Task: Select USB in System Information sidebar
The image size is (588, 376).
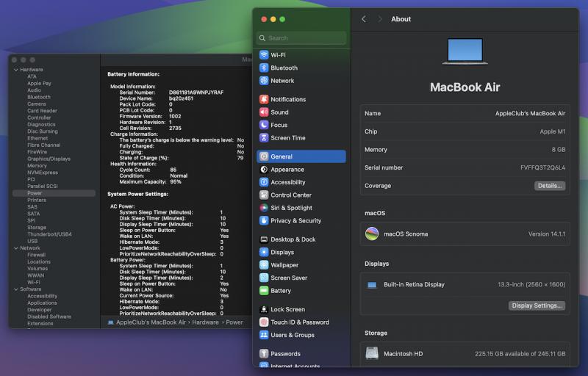Action: pos(32,241)
